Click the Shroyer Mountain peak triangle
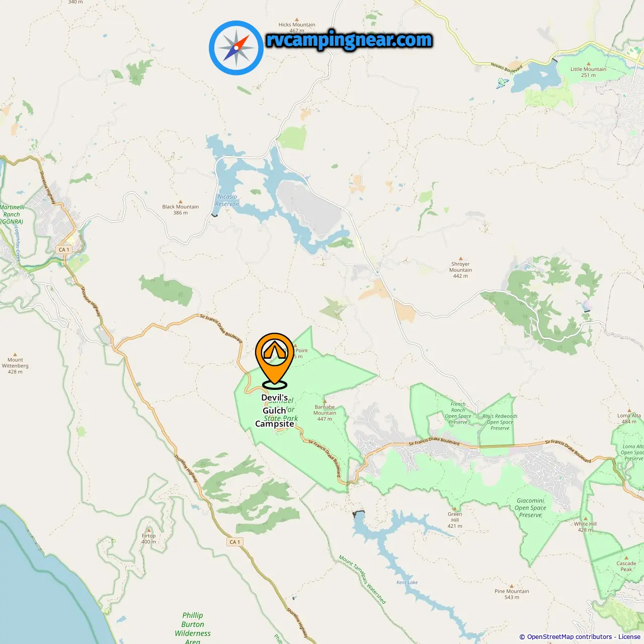Viewport: 644px width, 644px height. pyautogui.click(x=460, y=258)
